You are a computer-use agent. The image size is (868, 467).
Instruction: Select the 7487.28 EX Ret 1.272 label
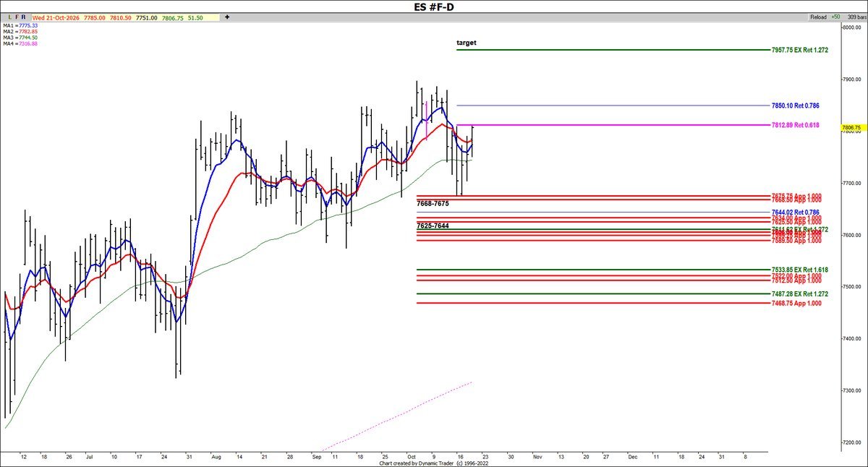click(799, 294)
